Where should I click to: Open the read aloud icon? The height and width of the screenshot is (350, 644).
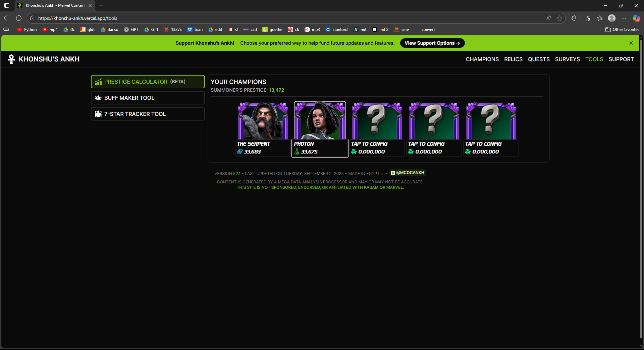coord(549,18)
